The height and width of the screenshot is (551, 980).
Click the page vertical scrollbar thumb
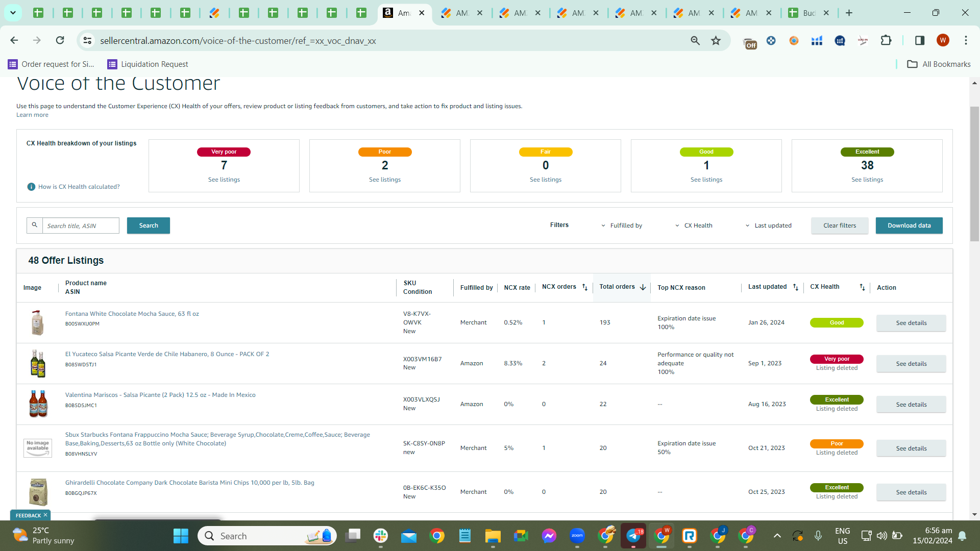pos(974,173)
